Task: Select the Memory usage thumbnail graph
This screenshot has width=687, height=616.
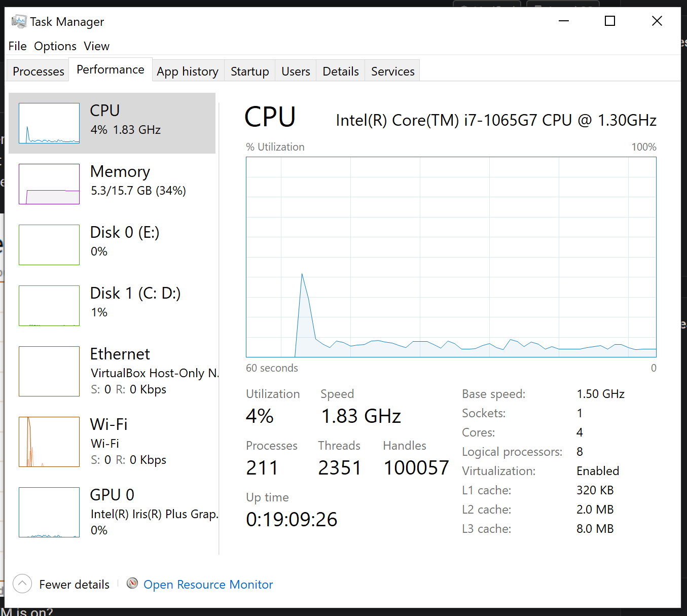Action: pos(49,184)
